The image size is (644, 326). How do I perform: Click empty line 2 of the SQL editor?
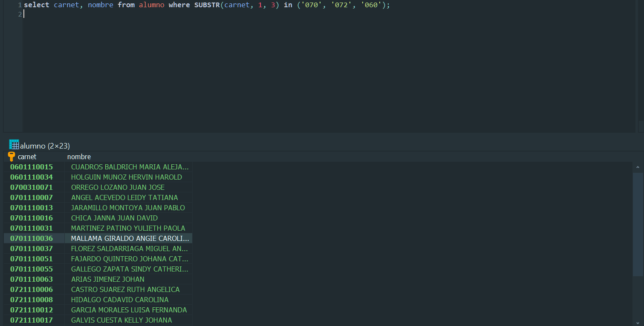click(x=170, y=14)
